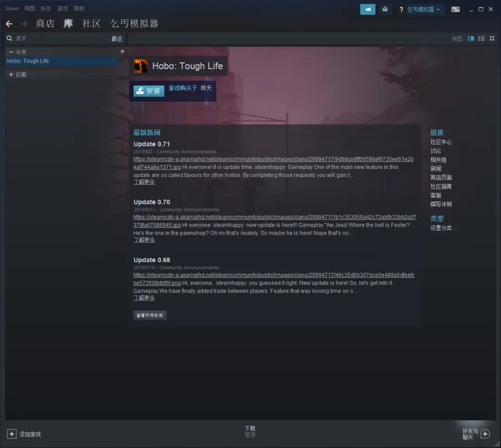501x448 pixels.
Task: Click the back navigation arrow
Action: pos(9,24)
